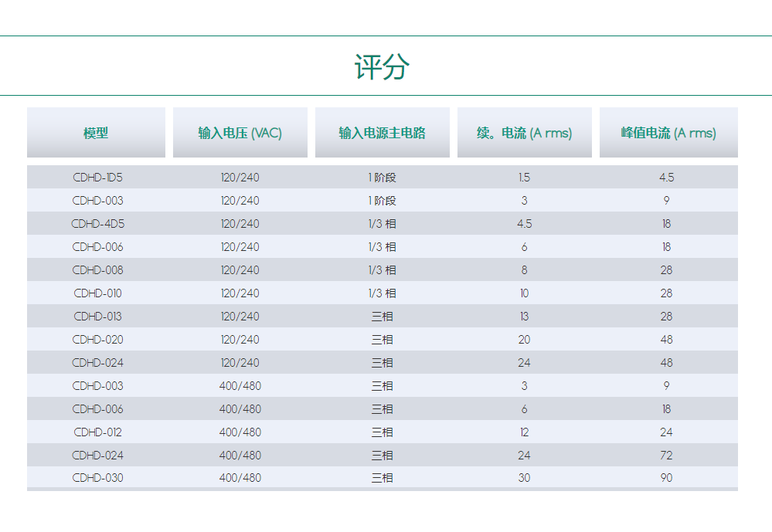Select the CDHD-1D5 model cell
The image size is (772, 532).
[97, 178]
